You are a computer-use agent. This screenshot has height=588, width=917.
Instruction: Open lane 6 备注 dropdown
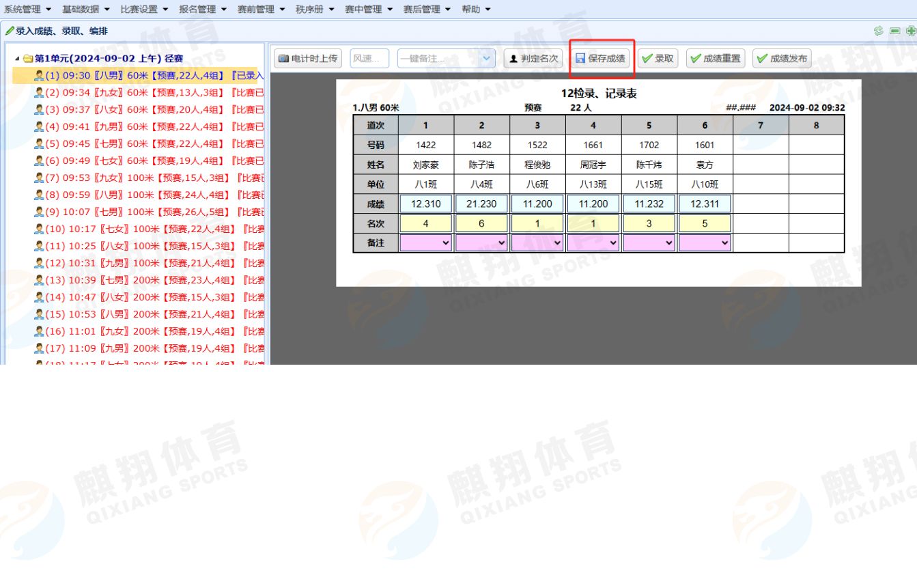[724, 242]
